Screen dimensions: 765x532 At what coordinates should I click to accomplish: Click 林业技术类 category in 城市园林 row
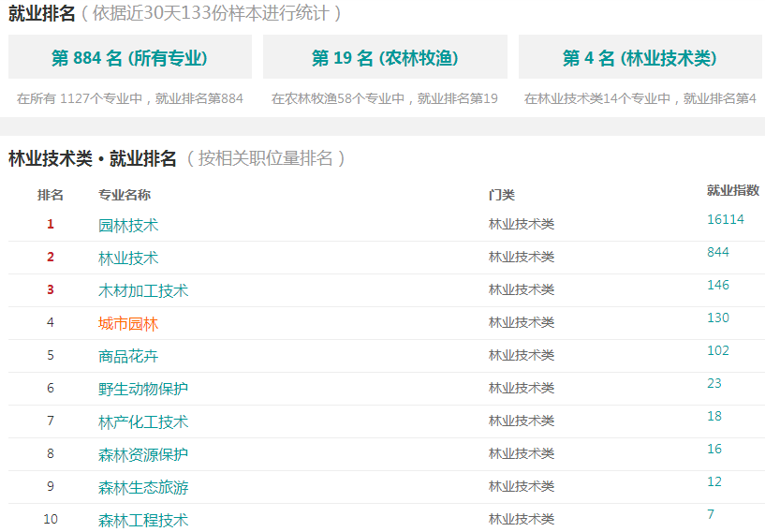point(522,322)
